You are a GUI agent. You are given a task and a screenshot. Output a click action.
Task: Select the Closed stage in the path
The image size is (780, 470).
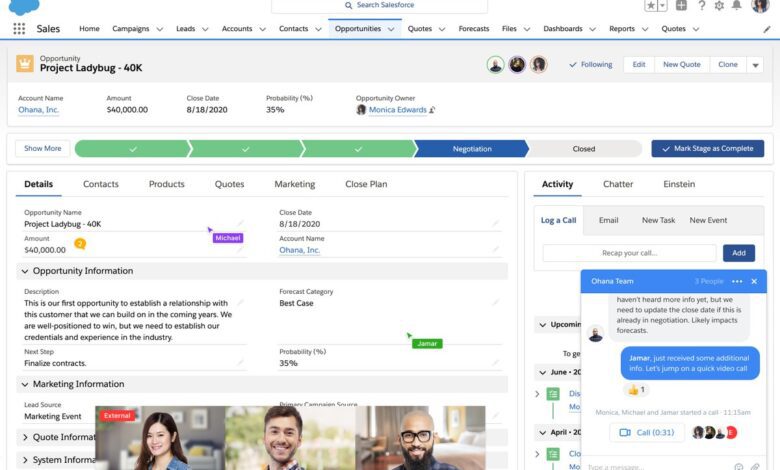click(584, 149)
